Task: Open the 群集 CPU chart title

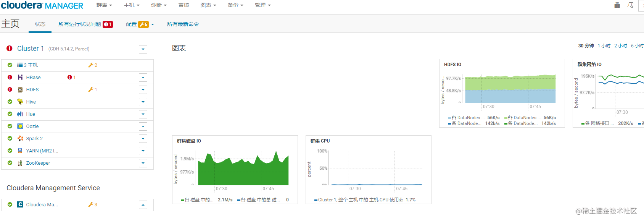Action: (320, 141)
